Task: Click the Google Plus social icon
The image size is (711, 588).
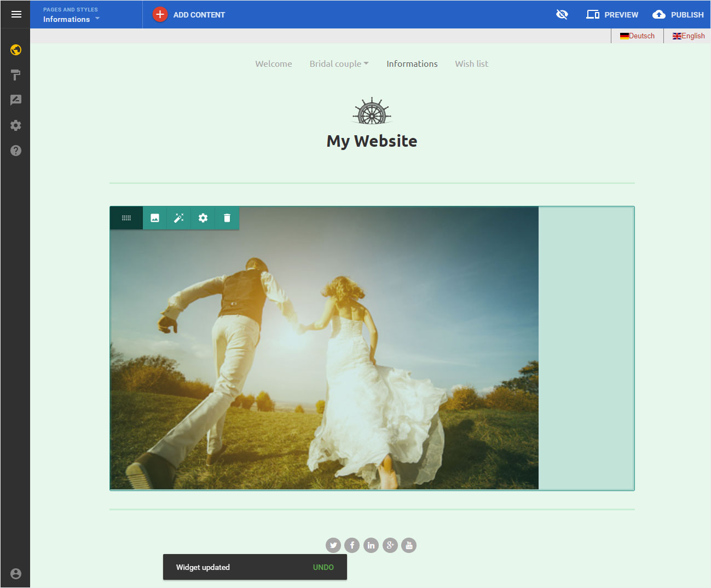Action: 390,545
